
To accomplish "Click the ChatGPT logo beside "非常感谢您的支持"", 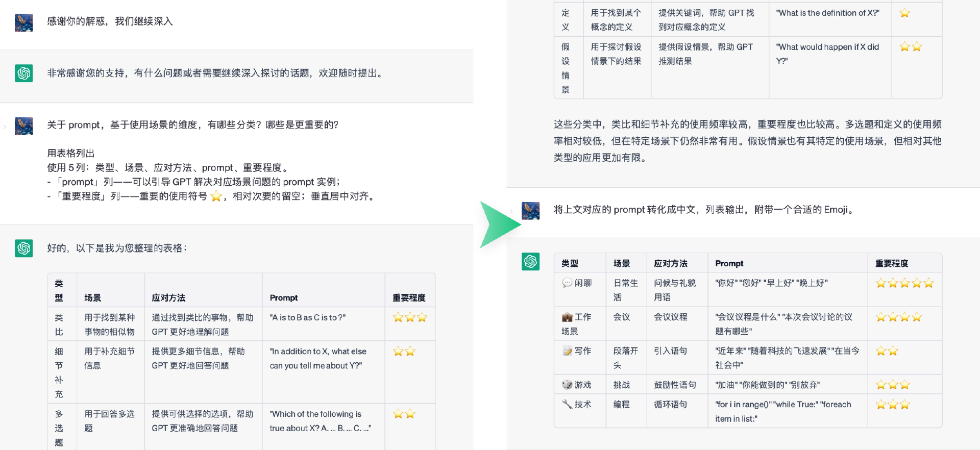I will [24, 73].
